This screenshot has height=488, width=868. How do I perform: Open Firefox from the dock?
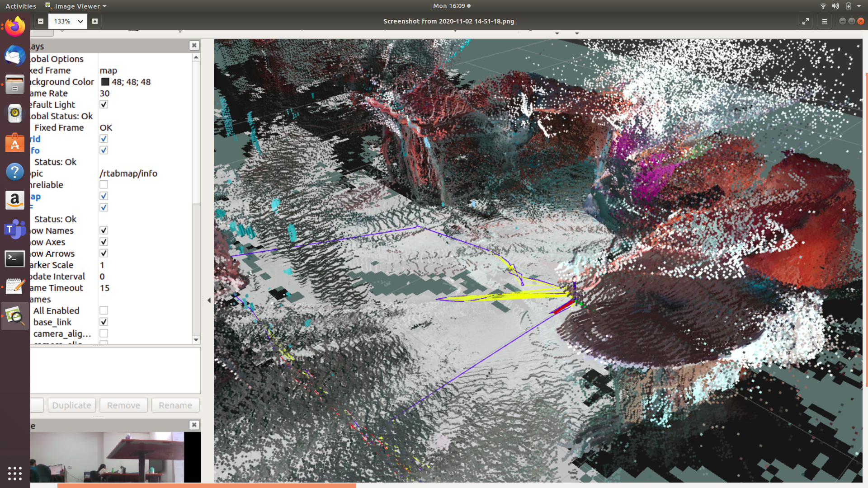[x=15, y=27]
